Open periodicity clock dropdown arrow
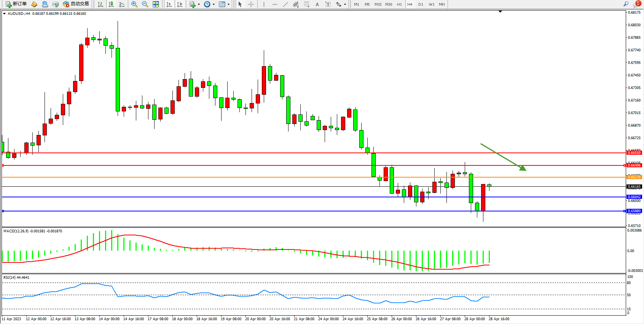The width and height of the screenshot is (644, 324). (214, 5)
